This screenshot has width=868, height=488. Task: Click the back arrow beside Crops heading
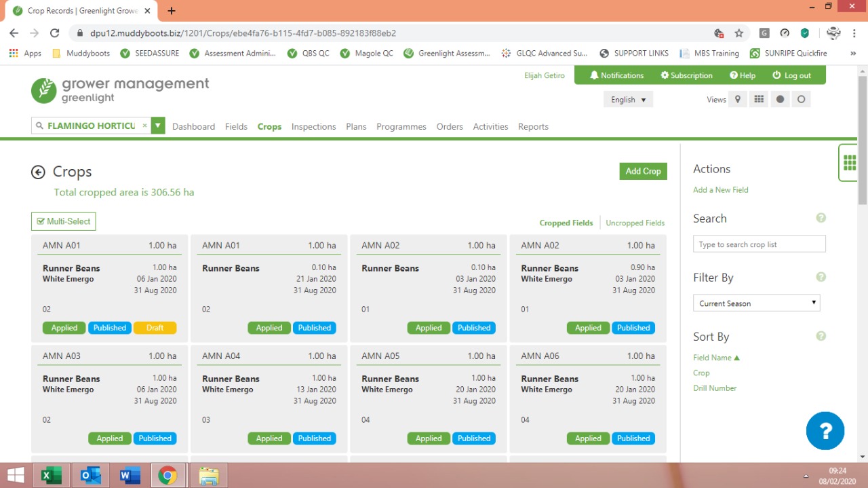click(38, 172)
